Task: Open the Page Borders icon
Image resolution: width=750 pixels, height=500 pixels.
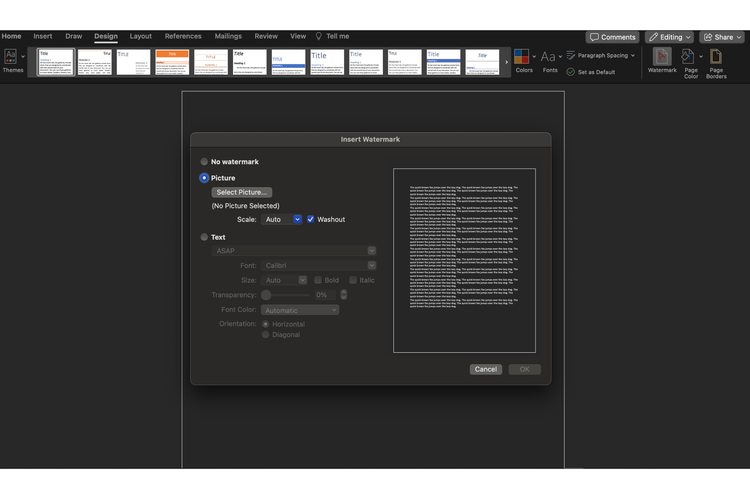Action: pyautogui.click(x=716, y=57)
